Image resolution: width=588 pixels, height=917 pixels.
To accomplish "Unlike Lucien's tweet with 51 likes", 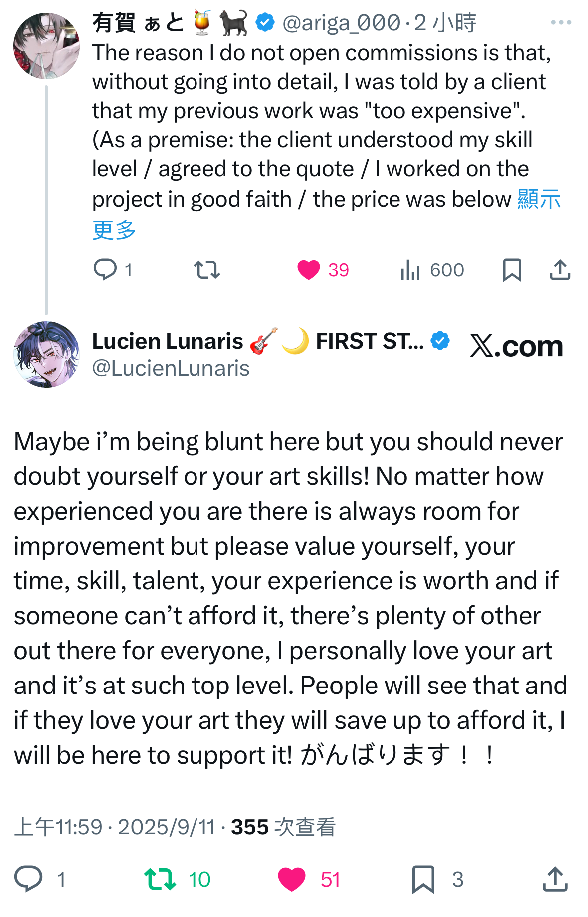I will tap(292, 879).
